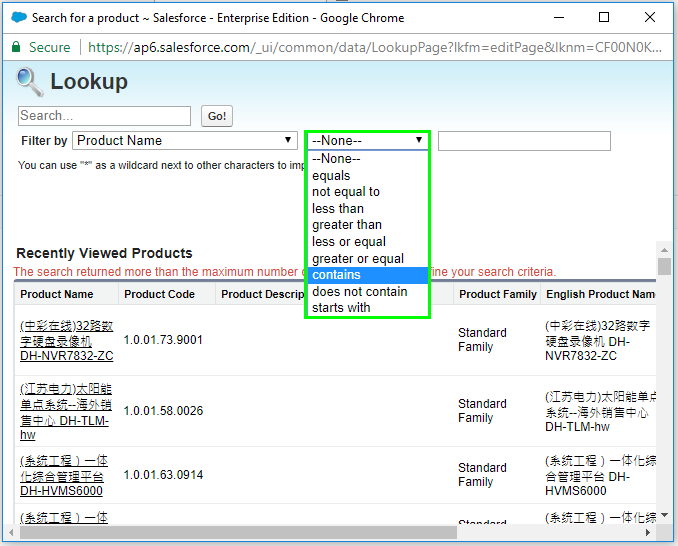Click the filter value input field

coord(524,141)
